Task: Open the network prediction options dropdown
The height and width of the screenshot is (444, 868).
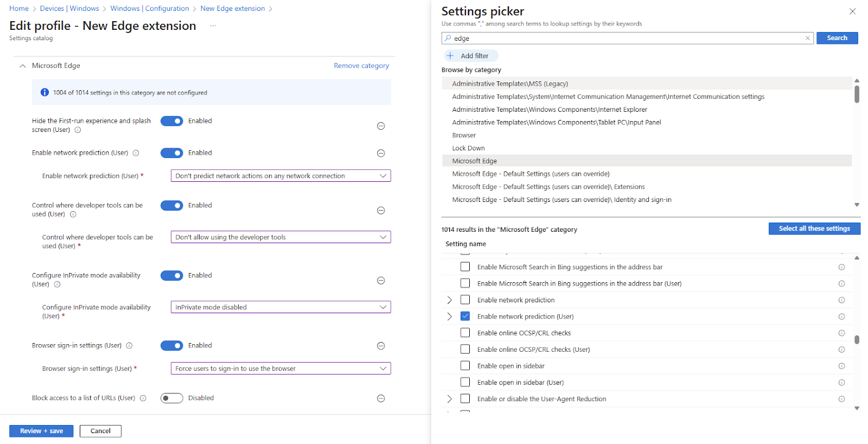Action: coord(281,176)
